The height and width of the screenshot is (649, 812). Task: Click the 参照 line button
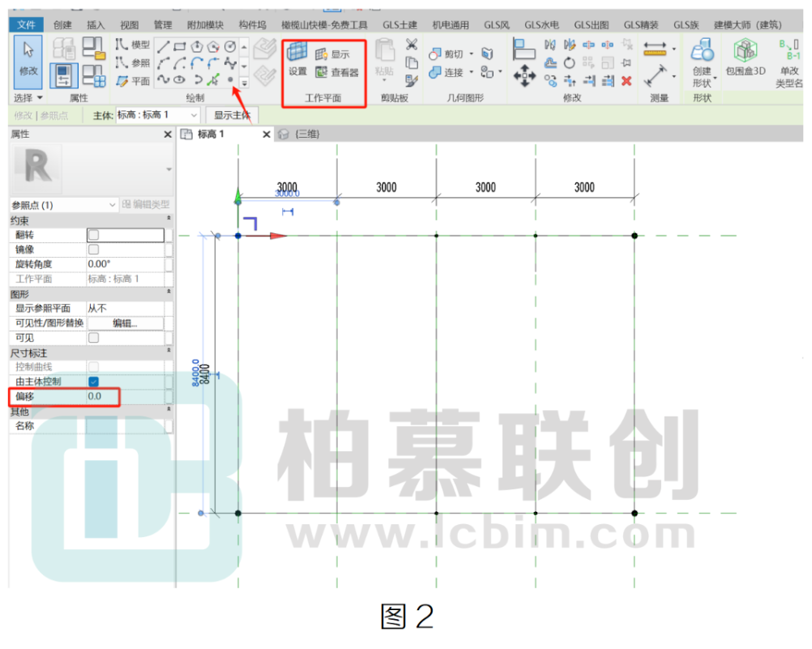[133, 62]
